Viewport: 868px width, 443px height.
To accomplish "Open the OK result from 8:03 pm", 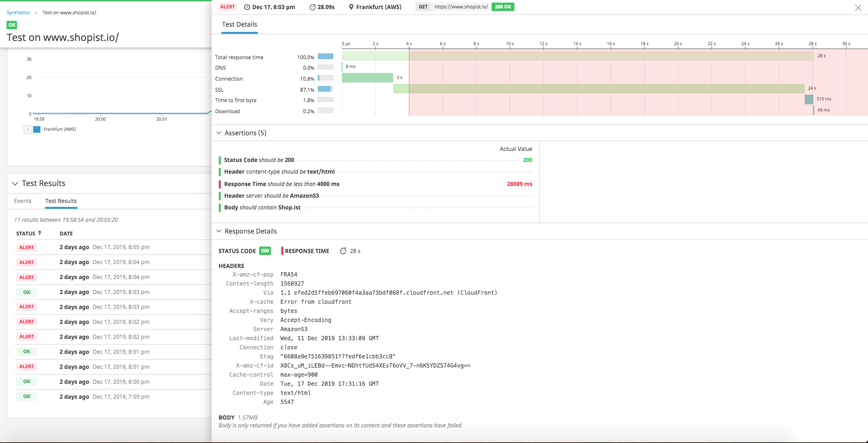I will [113, 292].
